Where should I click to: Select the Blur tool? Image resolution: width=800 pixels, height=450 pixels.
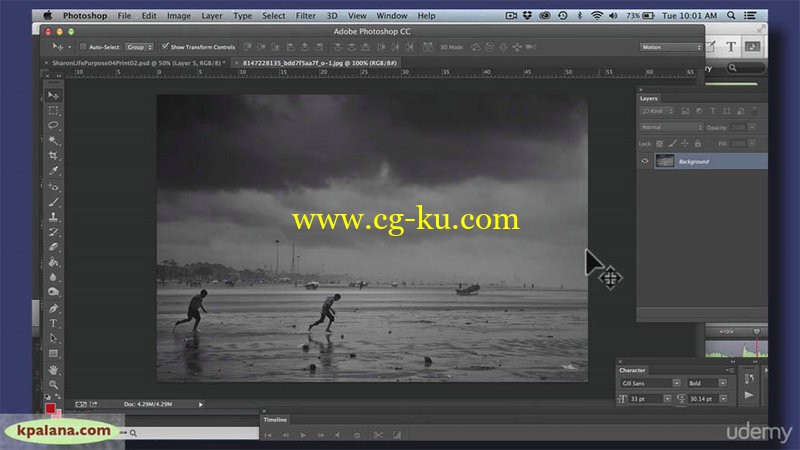pos(53,277)
